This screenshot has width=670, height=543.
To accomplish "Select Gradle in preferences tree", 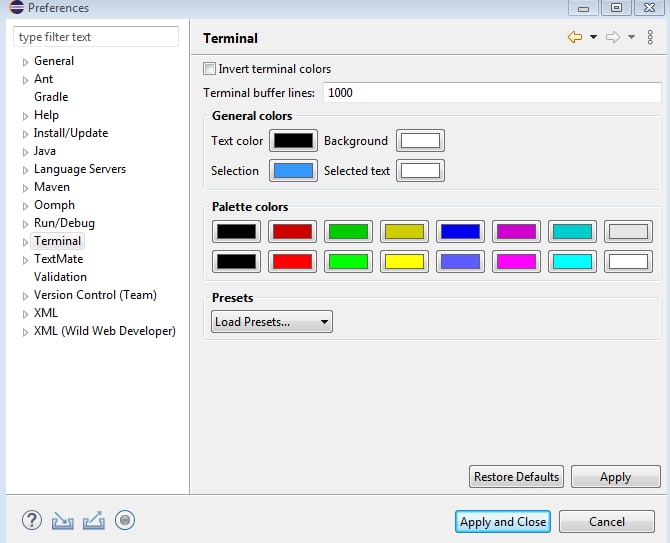I will click(51, 97).
